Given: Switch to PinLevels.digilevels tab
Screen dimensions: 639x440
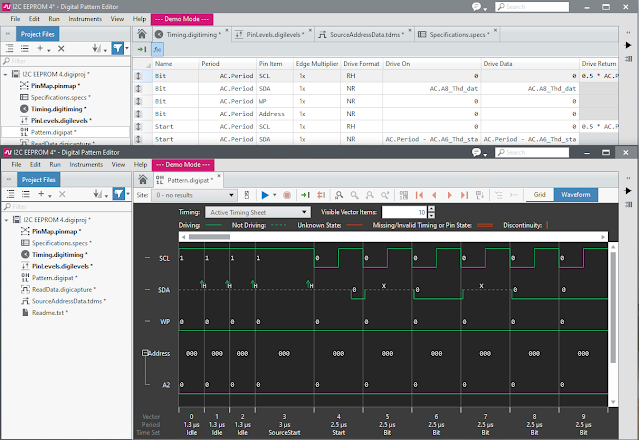Looking at the screenshot, I should coord(273,35).
